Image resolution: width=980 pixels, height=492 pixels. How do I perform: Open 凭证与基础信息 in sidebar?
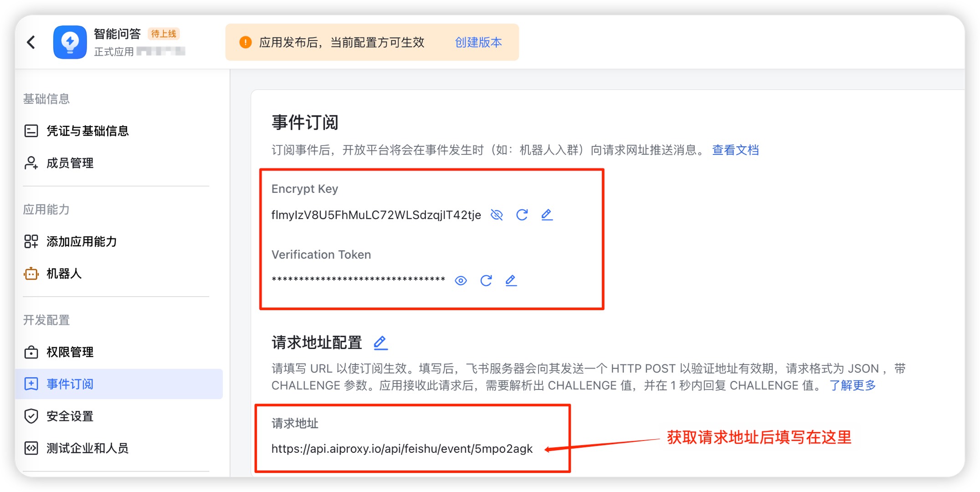tap(87, 131)
